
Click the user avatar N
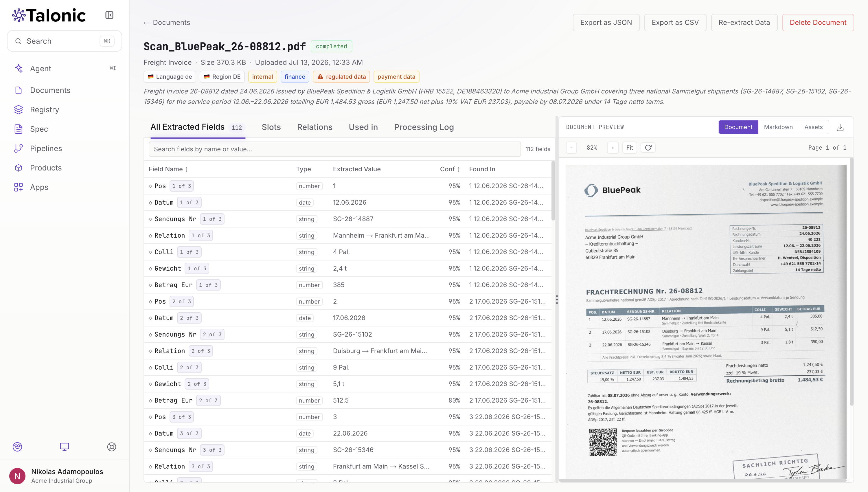click(x=17, y=476)
